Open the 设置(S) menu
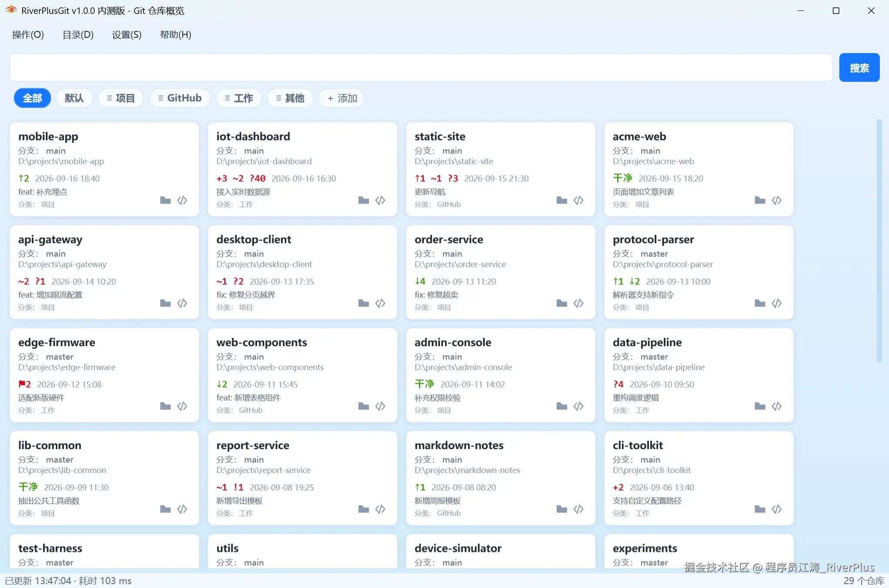 tap(127, 35)
